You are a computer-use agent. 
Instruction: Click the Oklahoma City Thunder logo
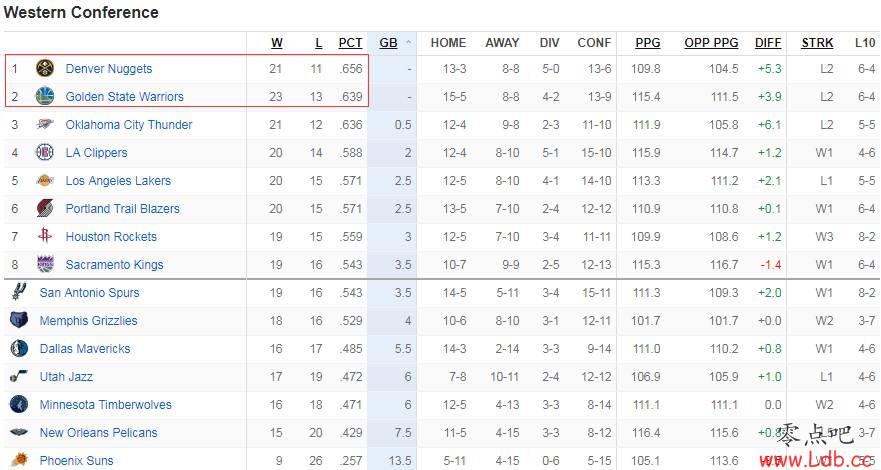45,125
